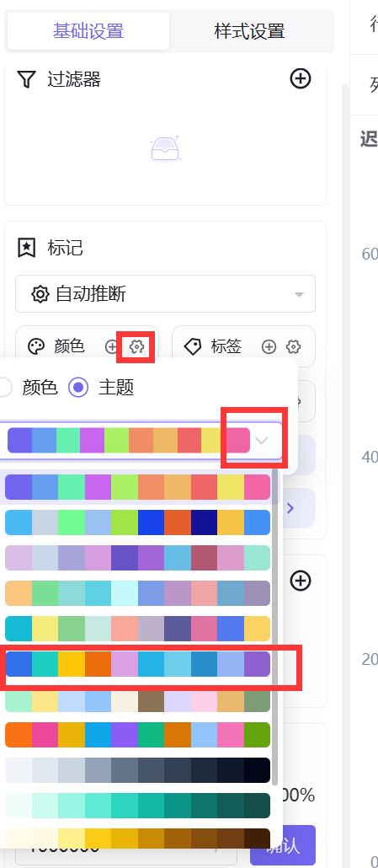Add a field to 标签 with plus icon
378x868 pixels.
pyautogui.click(x=269, y=346)
